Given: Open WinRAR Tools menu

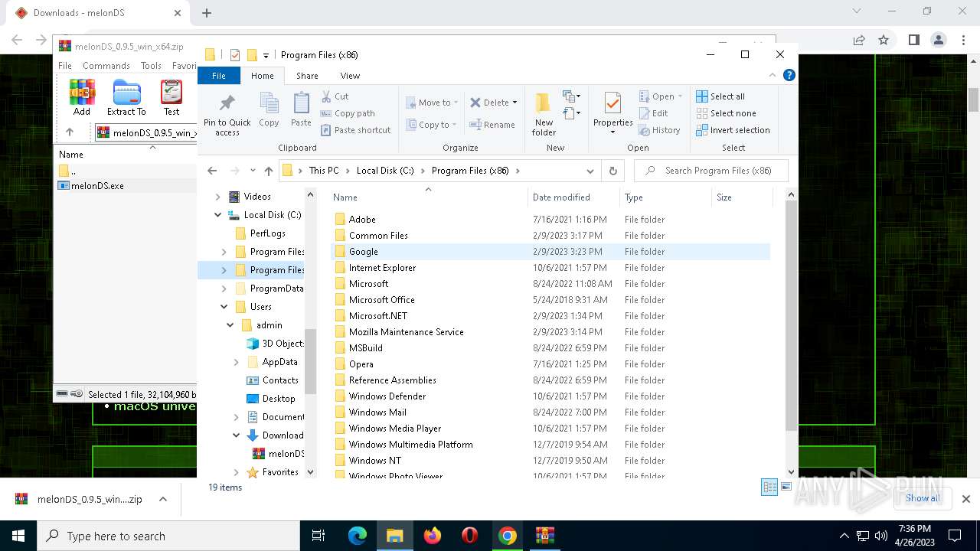Looking at the screenshot, I should click(x=151, y=66).
